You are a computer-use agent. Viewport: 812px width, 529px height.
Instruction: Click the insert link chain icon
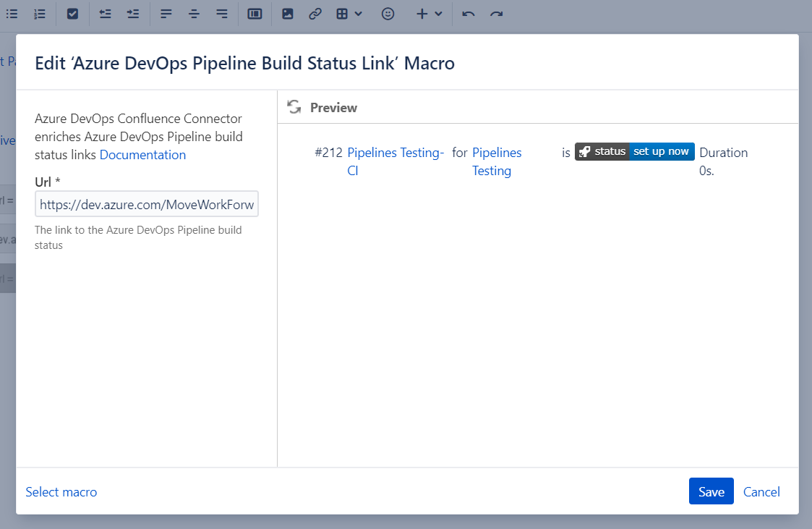coord(315,14)
